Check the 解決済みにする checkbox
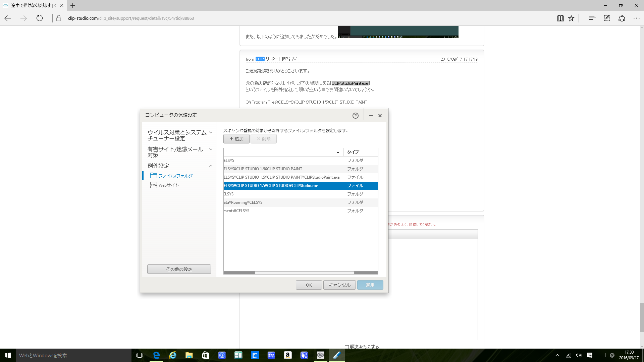 (x=347, y=347)
